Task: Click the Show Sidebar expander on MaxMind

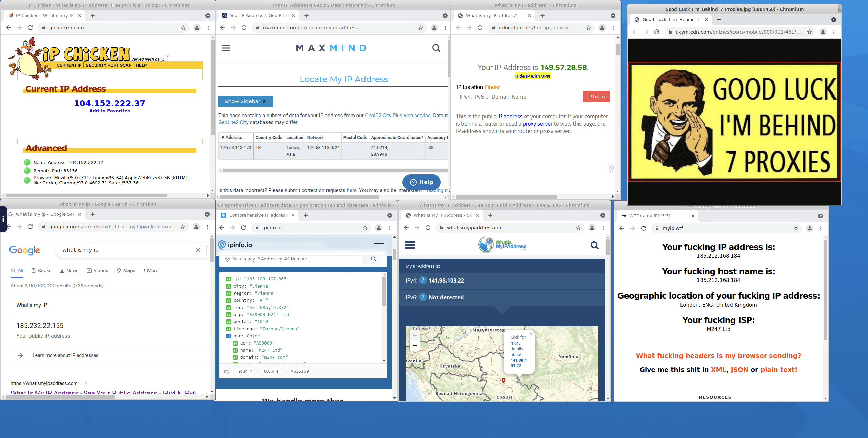Action: click(245, 101)
